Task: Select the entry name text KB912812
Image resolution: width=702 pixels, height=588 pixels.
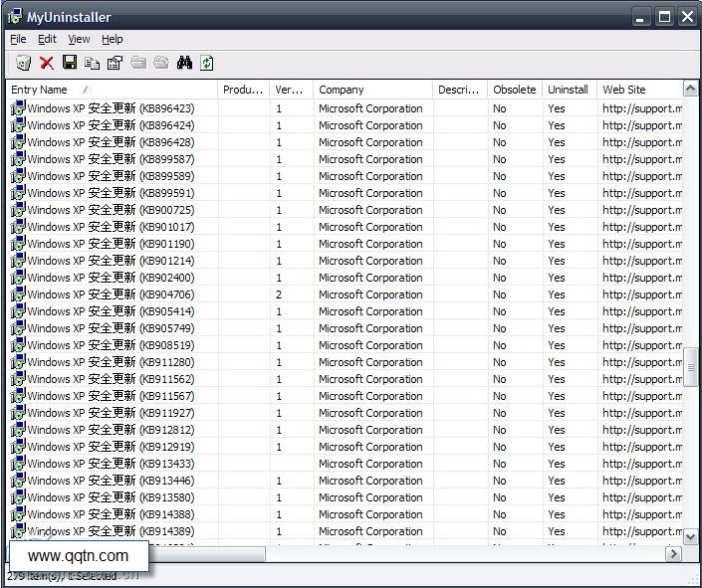Action: tap(112, 430)
